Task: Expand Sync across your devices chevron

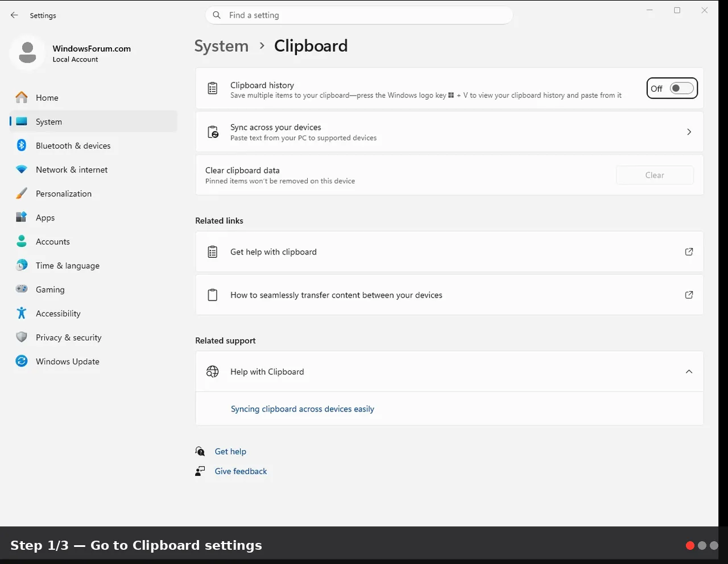Action: click(689, 132)
